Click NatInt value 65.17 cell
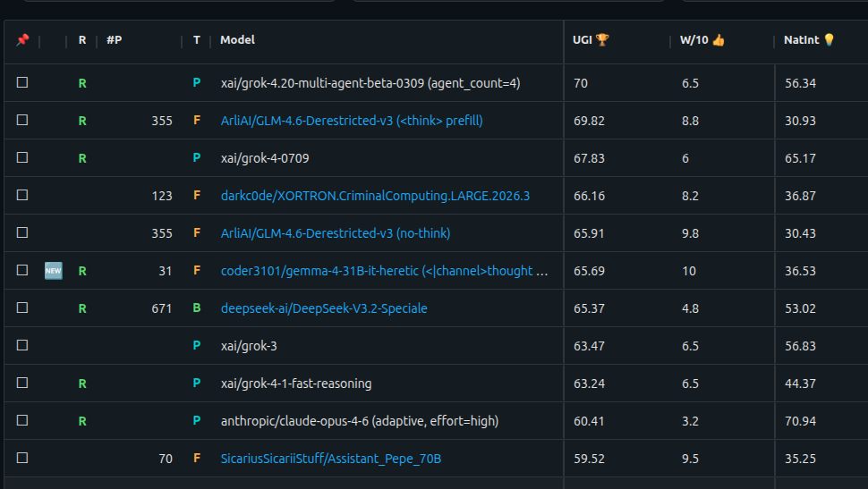 pyautogui.click(x=801, y=158)
